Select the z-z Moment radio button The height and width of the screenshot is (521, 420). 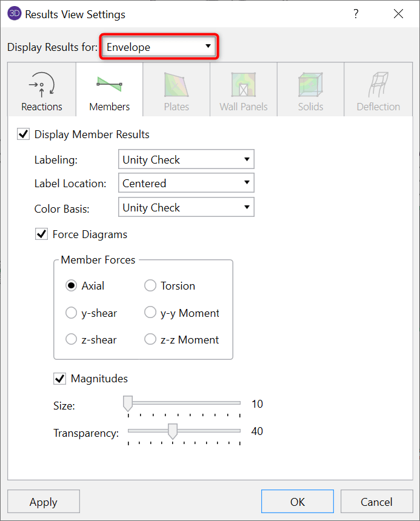[150, 340]
